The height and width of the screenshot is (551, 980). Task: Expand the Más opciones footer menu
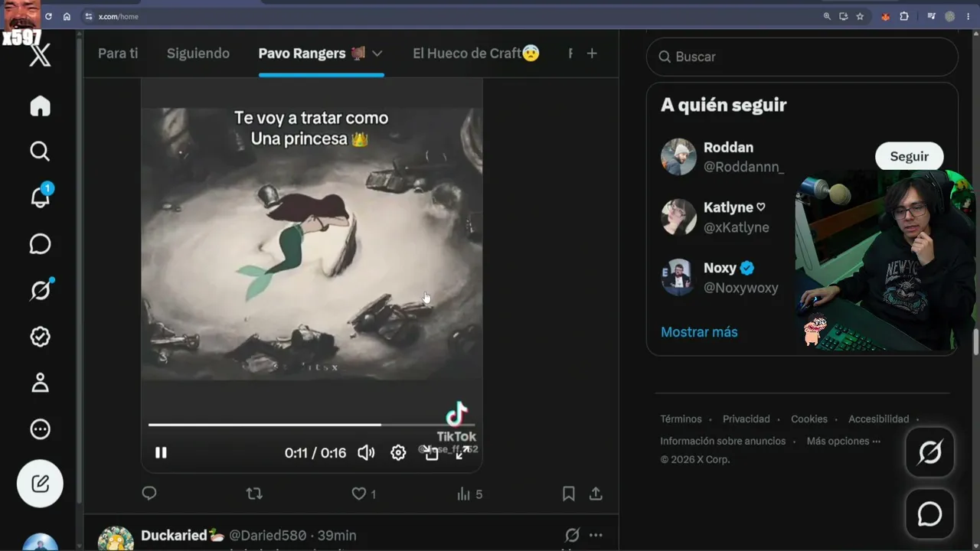(x=843, y=441)
